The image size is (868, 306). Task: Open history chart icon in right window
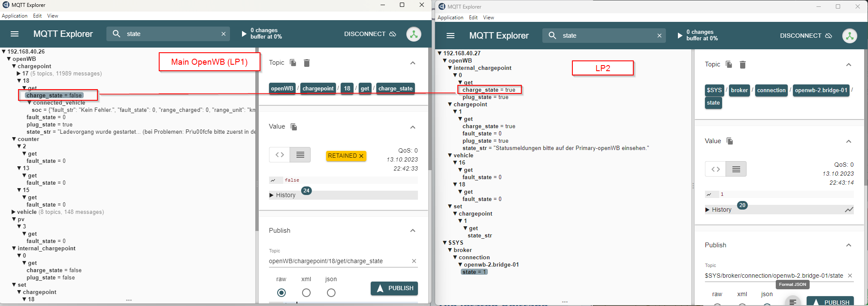click(x=849, y=210)
